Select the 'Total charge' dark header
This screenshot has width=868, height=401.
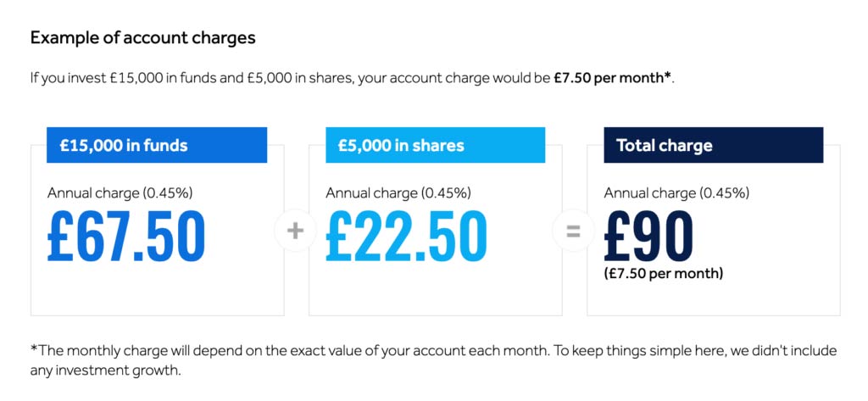(714, 145)
